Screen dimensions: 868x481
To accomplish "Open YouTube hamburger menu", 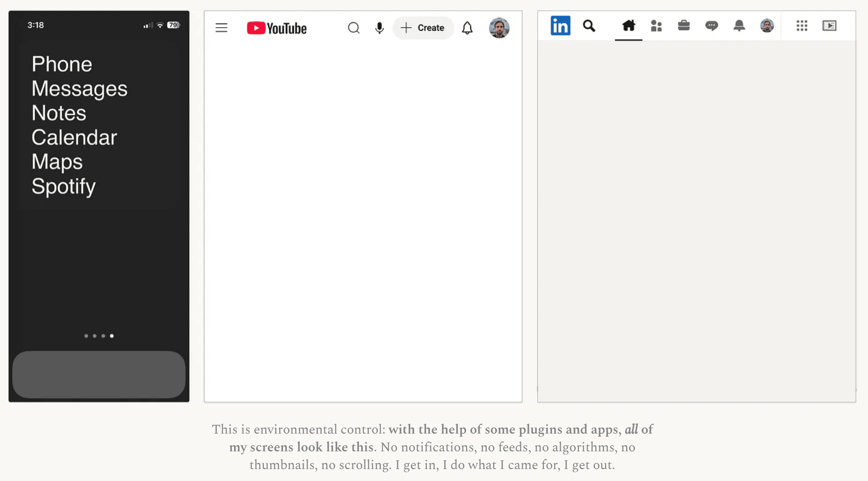I will 221,28.
